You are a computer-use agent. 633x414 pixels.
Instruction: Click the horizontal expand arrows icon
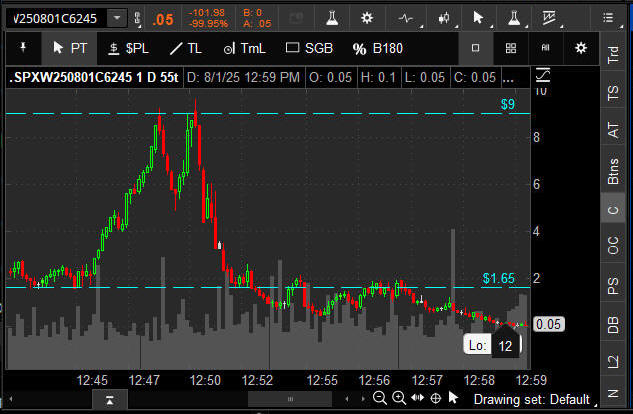tap(418, 398)
